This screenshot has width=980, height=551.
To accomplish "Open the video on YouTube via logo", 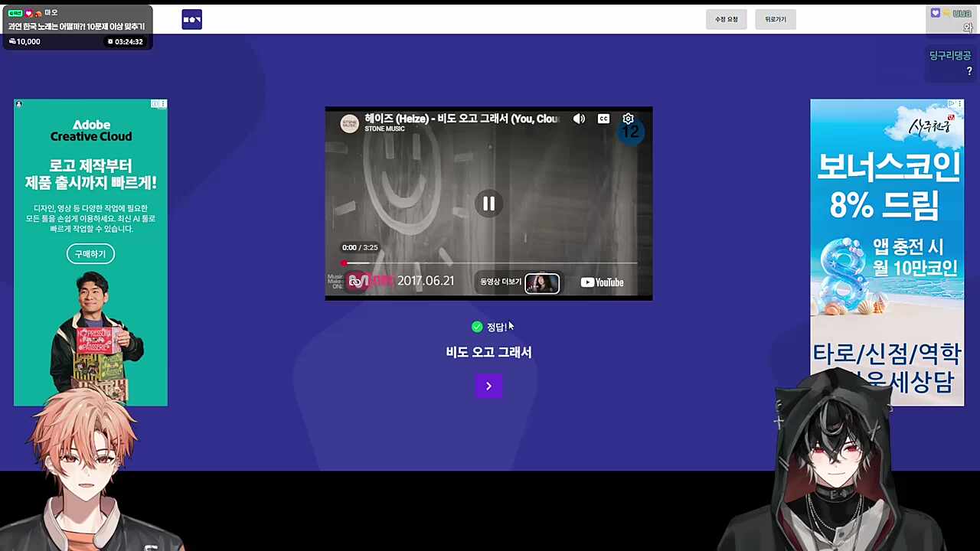I will click(602, 282).
